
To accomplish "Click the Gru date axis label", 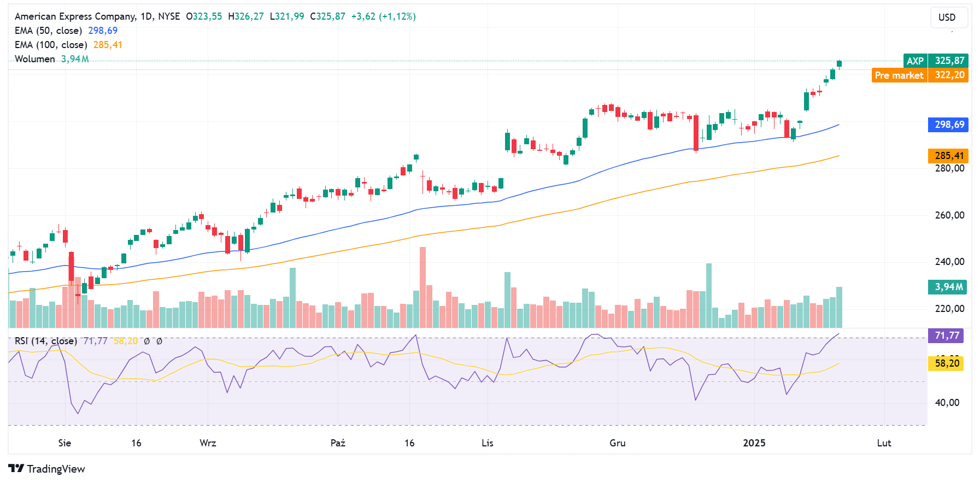I will pyautogui.click(x=618, y=443).
